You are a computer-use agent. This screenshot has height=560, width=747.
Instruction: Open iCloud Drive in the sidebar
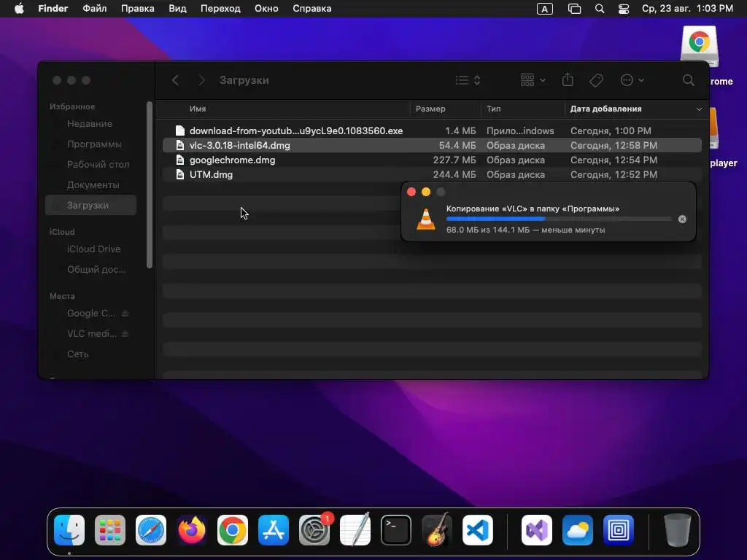[x=90, y=249]
